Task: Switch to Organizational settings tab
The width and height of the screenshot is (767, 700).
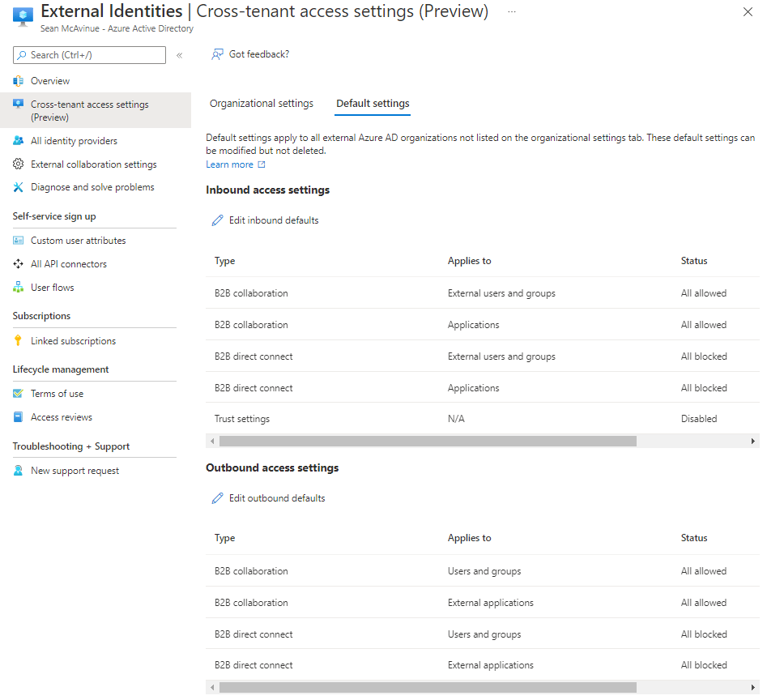Action: (261, 104)
